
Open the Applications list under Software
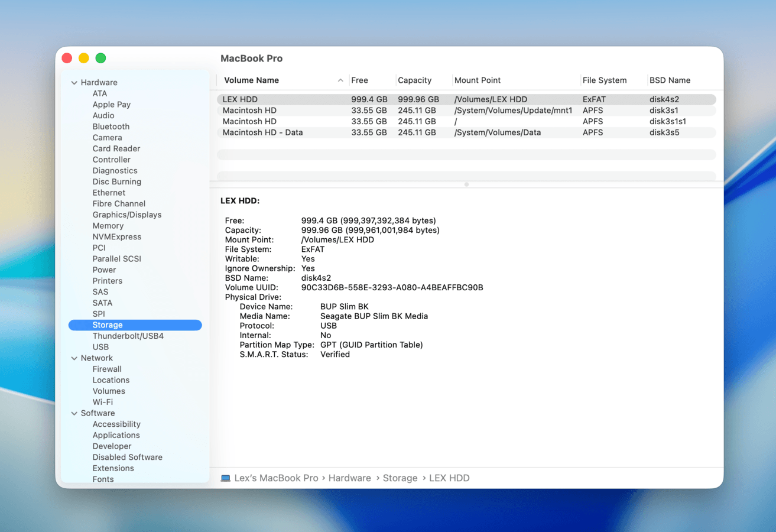click(x=116, y=434)
